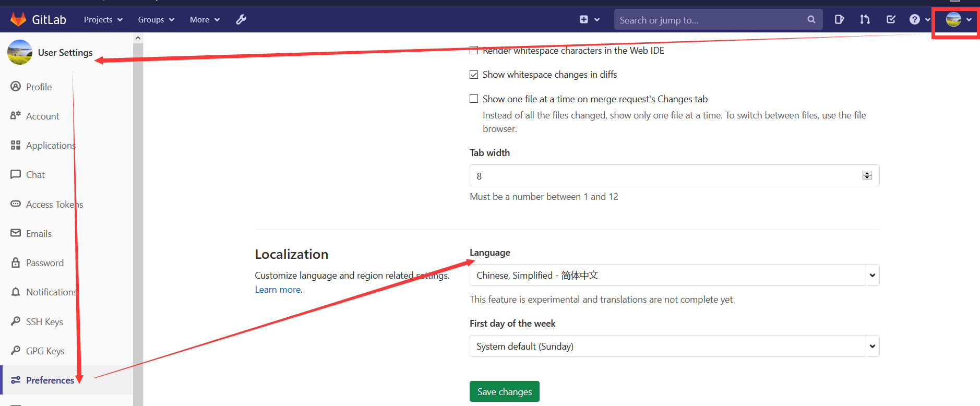The image size is (980, 406).
Task: Click the GitLab wordmark text
Action: pos(49,20)
